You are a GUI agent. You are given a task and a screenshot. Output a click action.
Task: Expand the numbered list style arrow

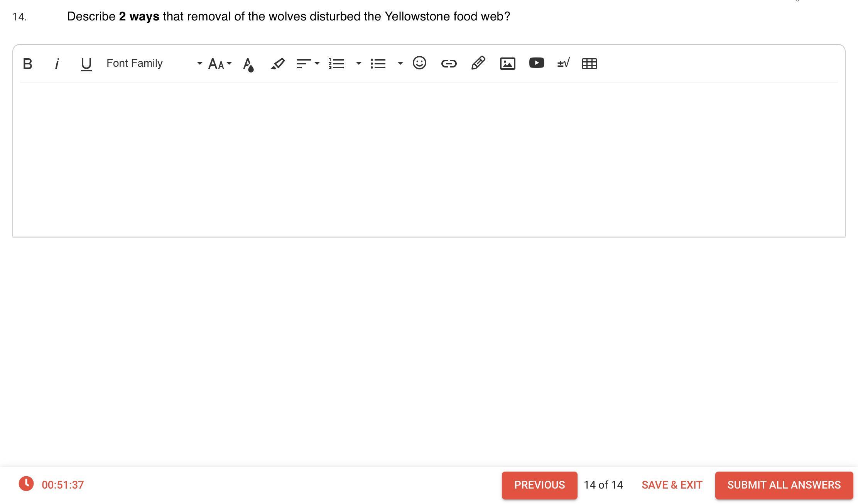[358, 63]
